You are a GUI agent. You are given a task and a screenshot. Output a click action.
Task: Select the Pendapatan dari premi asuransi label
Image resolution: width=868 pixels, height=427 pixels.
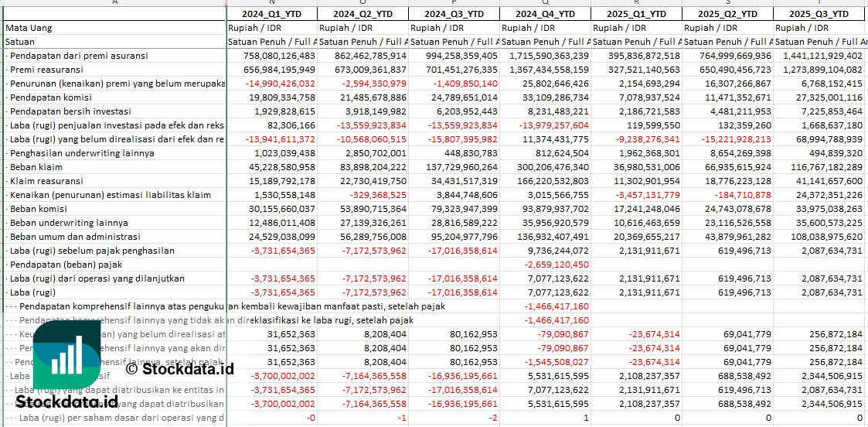[x=79, y=56]
